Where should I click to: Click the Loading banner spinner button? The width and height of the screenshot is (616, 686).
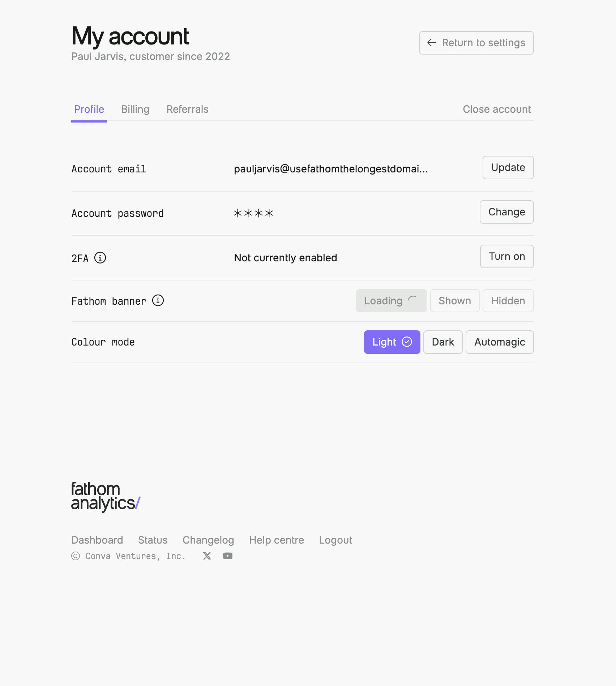(391, 300)
